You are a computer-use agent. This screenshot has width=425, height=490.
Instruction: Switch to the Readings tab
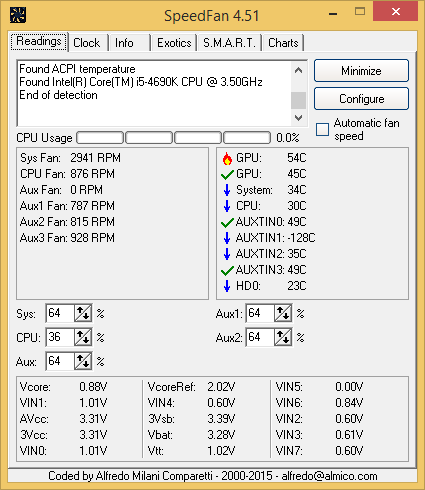pos(39,42)
